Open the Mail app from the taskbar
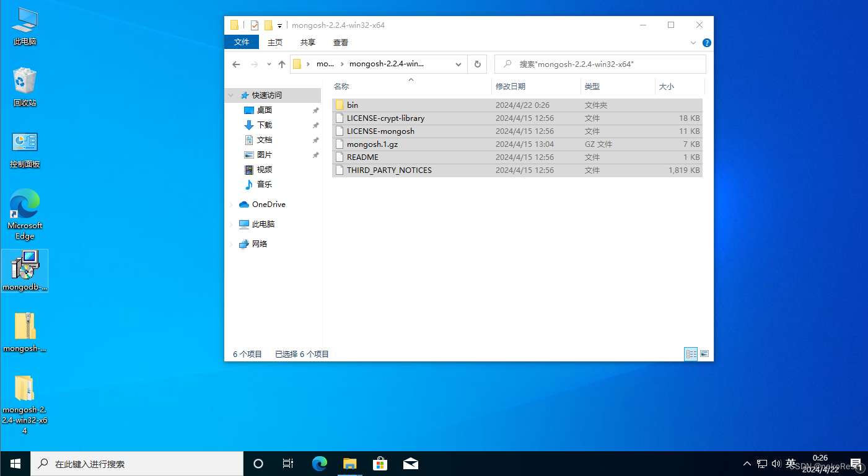 pos(410,464)
